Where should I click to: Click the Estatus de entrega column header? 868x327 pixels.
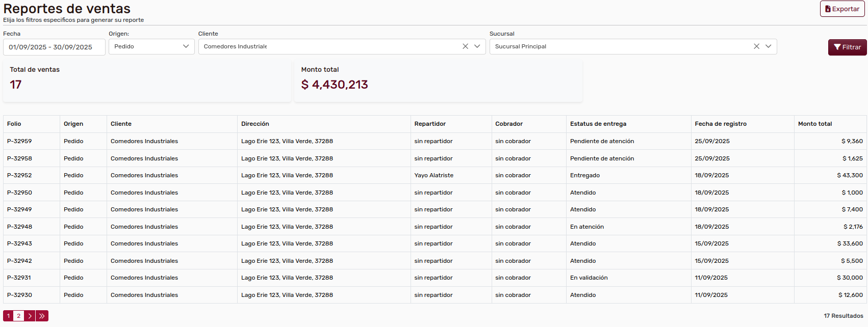coord(598,124)
